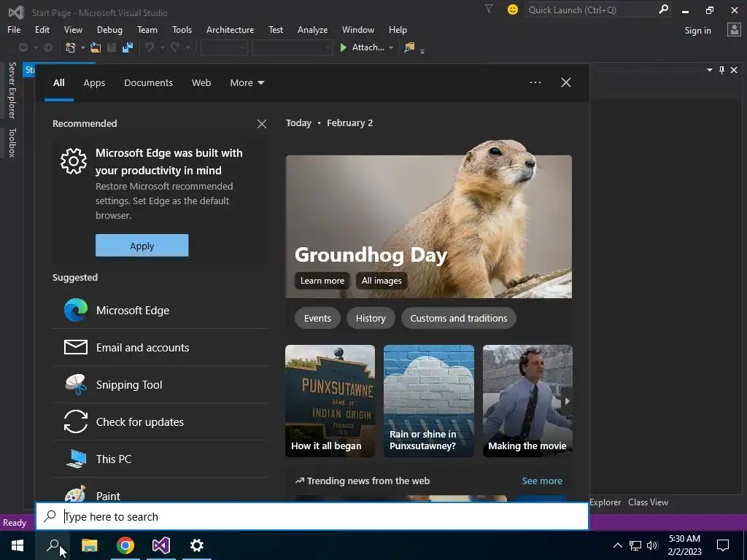Open the Find in Files toolbar icon
Image resolution: width=747 pixels, height=560 pixels.
coord(409,47)
